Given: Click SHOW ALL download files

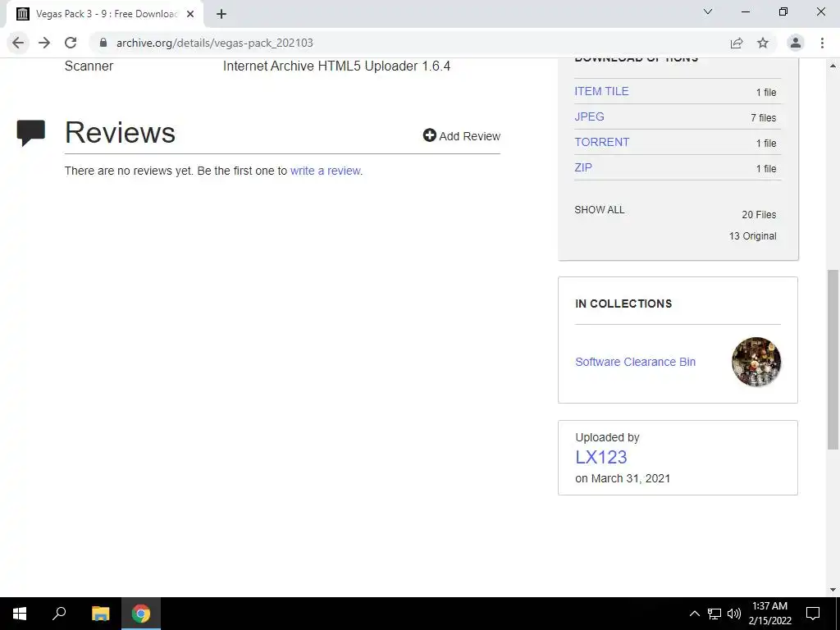Looking at the screenshot, I should tap(600, 210).
